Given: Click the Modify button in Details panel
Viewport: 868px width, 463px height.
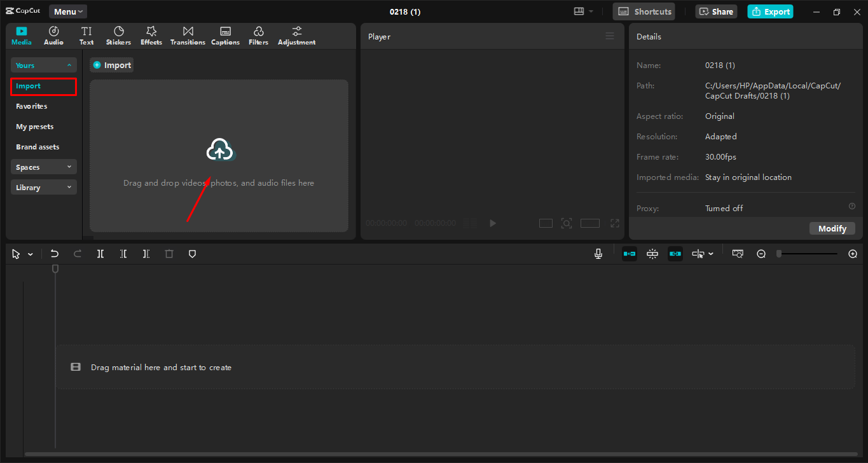Looking at the screenshot, I should [832, 228].
